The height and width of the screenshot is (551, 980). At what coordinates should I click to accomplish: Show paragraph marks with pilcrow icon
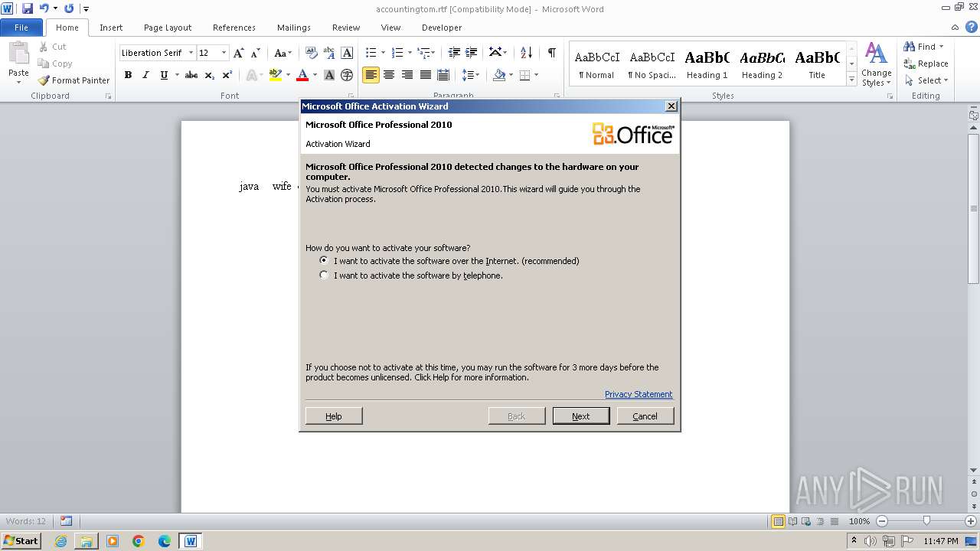coord(551,53)
